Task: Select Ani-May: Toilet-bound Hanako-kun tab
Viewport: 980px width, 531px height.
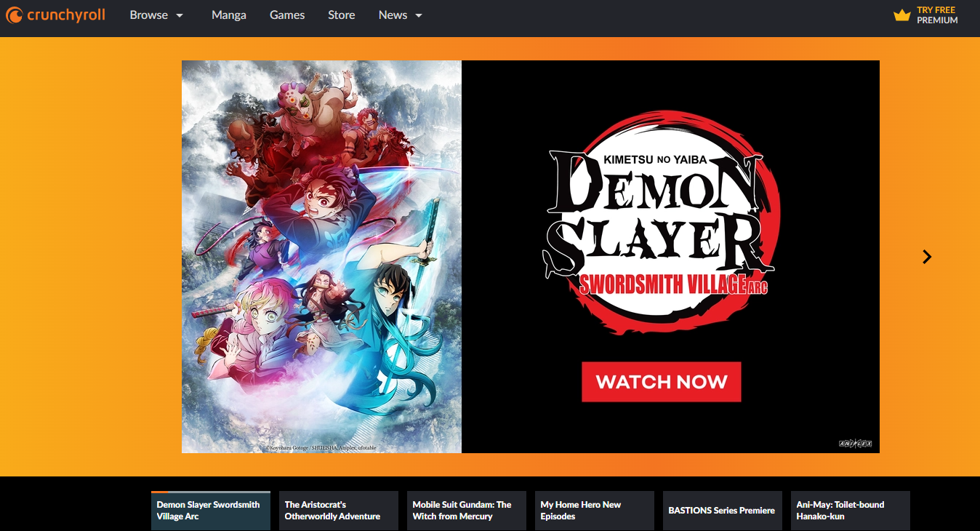Action: tap(851, 511)
